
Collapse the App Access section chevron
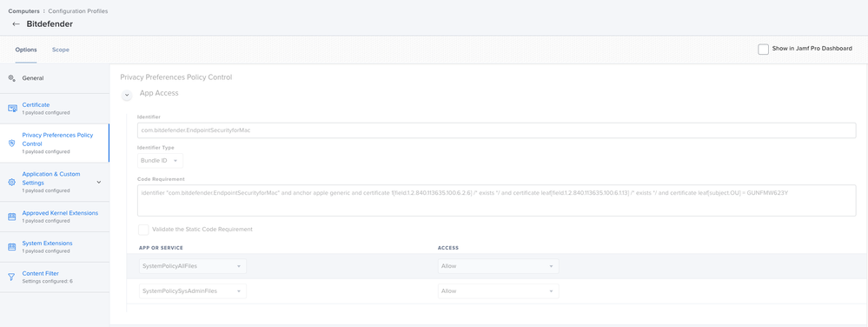pyautogui.click(x=127, y=96)
